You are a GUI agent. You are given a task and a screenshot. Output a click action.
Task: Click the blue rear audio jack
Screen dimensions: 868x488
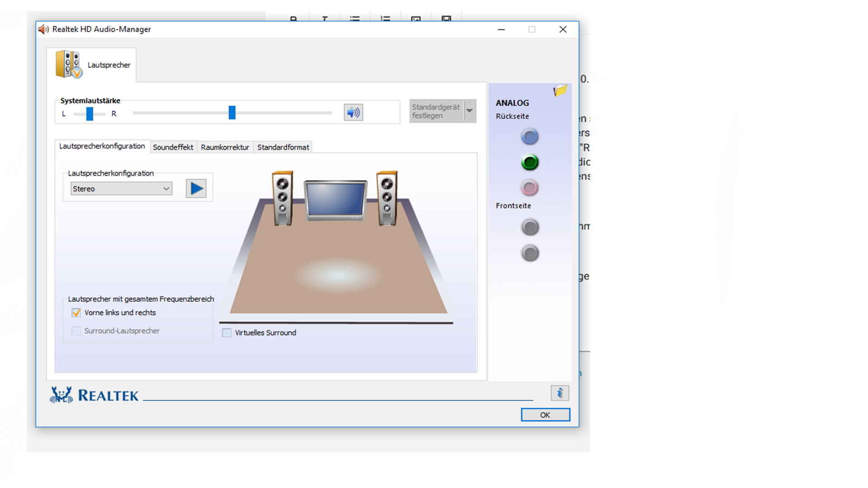tap(530, 136)
